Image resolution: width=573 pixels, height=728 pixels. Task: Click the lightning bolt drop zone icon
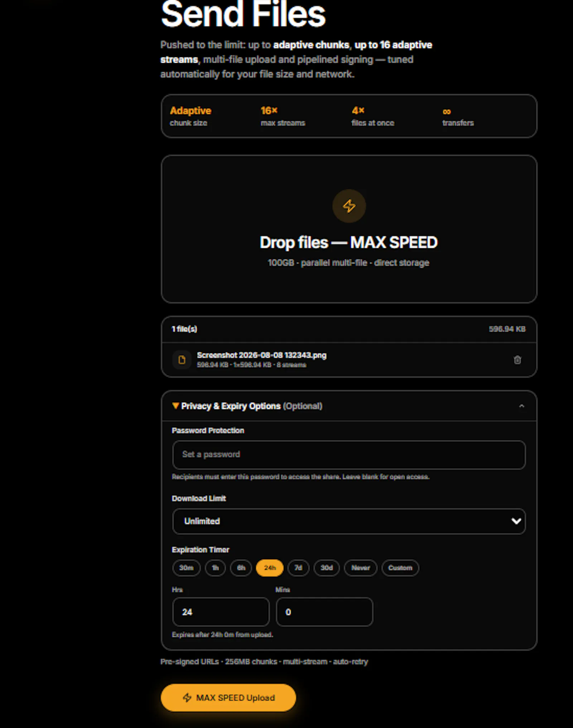[x=349, y=206]
